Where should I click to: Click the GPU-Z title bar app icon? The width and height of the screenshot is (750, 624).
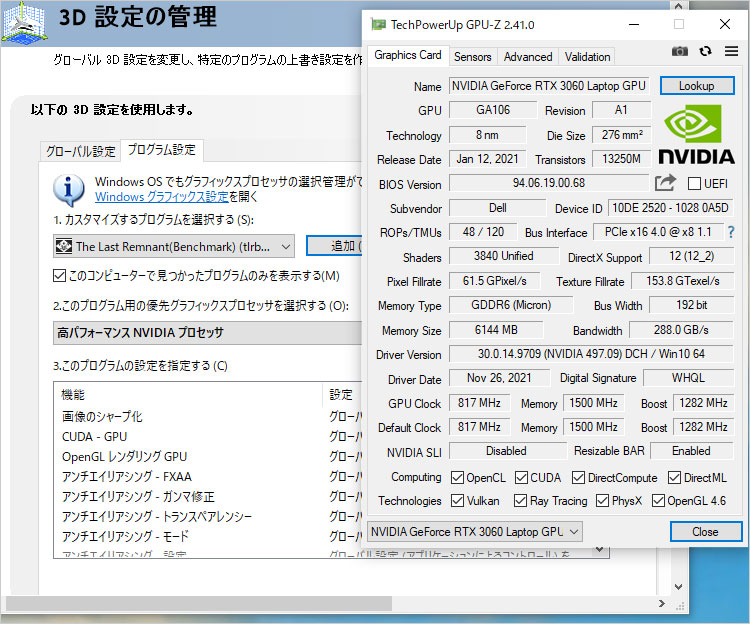coord(378,24)
